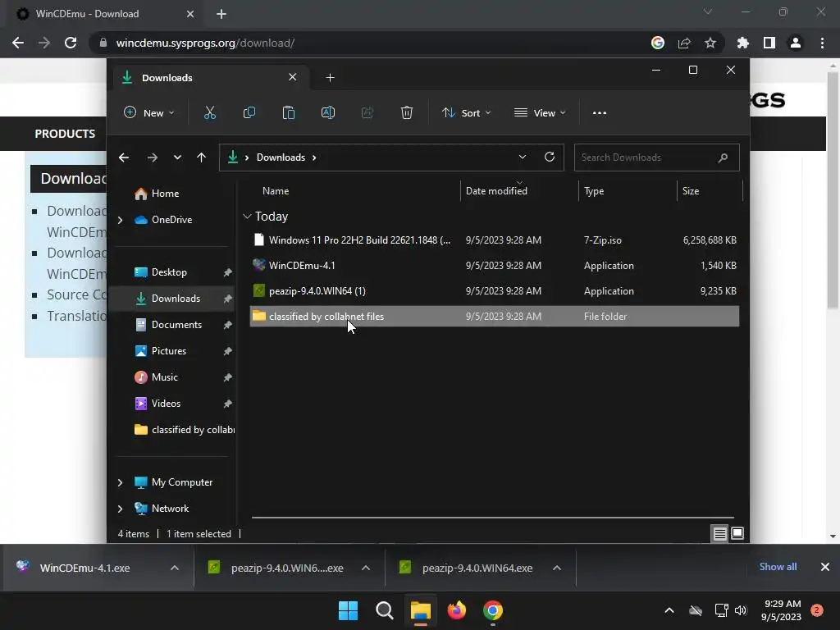Reload the WinCDEmu page in Chrome
Screen dimensions: 840x630
(x=71, y=43)
